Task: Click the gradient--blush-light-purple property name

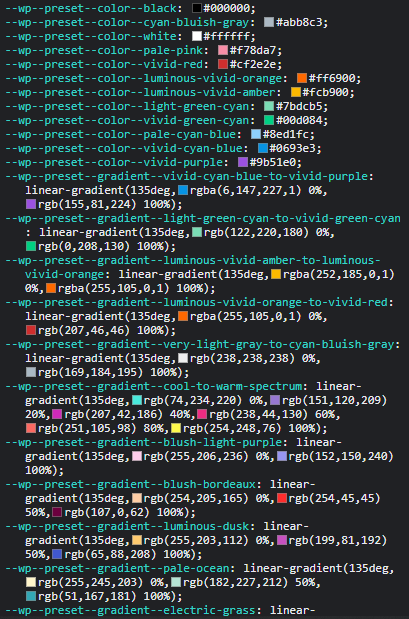Action: pos(144,443)
